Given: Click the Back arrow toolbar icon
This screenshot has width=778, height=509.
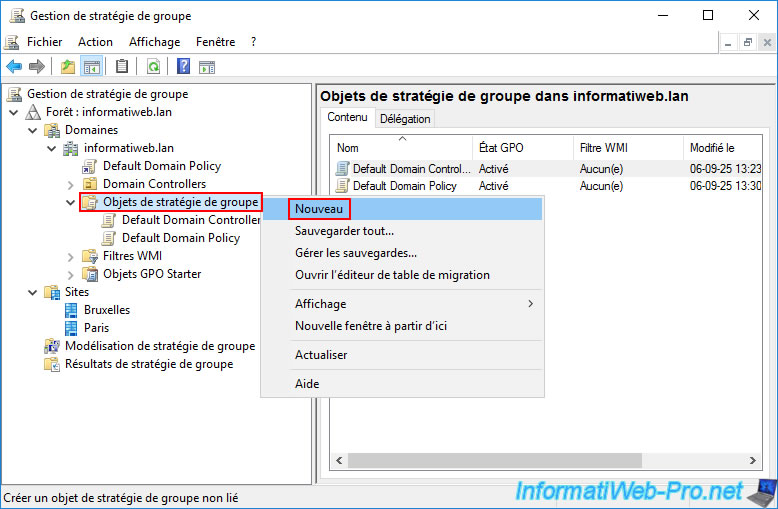Looking at the screenshot, I should click(14, 67).
